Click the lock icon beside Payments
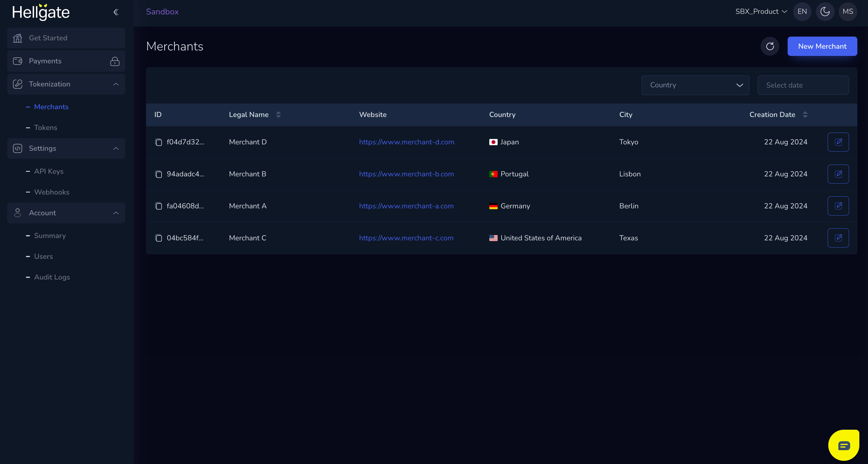The height and width of the screenshot is (464, 868). (x=115, y=61)
